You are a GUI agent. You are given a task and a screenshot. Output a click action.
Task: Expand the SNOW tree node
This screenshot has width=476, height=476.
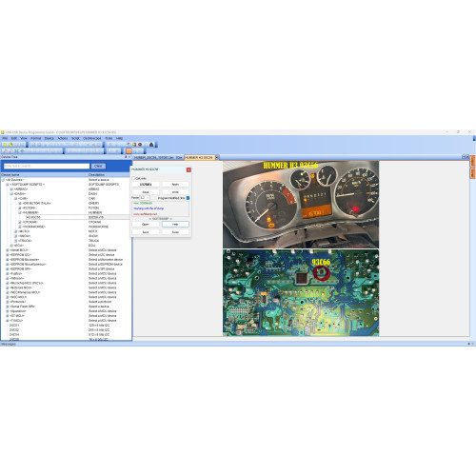15,236
